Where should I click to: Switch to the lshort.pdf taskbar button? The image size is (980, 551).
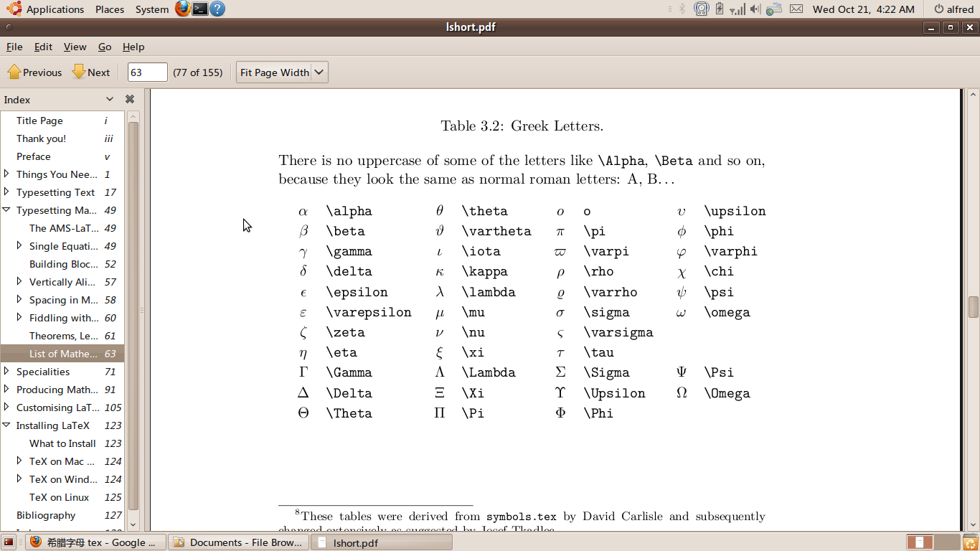pos(381,542)
